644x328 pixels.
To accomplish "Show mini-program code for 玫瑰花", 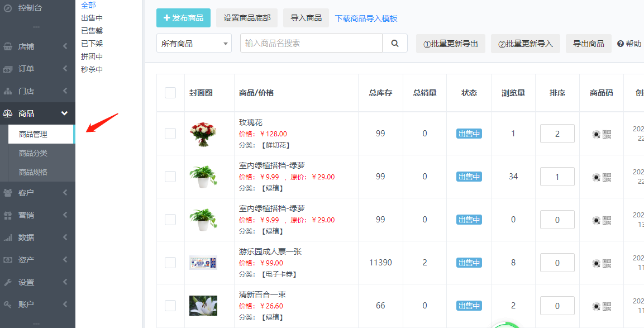I will (x=597, y=134).
